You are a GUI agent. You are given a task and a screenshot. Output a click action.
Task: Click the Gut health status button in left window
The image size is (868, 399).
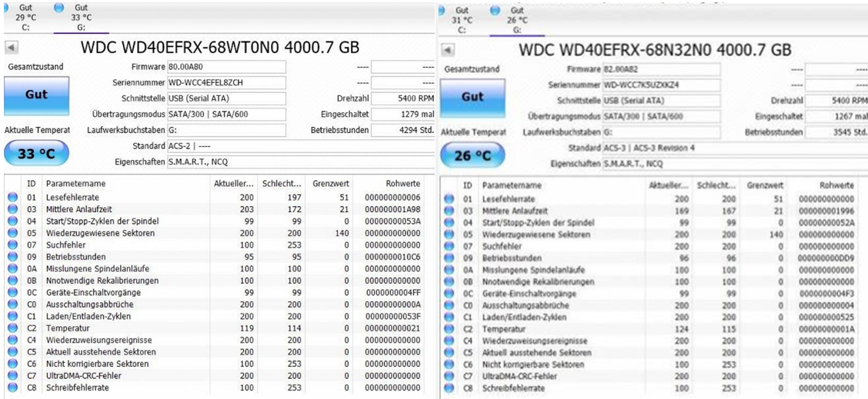36,96
